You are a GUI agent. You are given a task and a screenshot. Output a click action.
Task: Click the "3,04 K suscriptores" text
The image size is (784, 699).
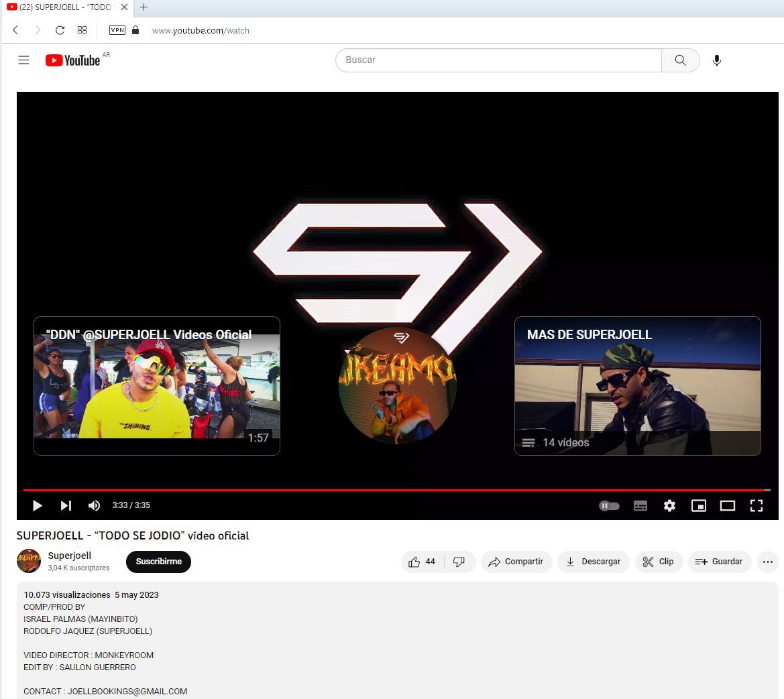tap(78, 568)
